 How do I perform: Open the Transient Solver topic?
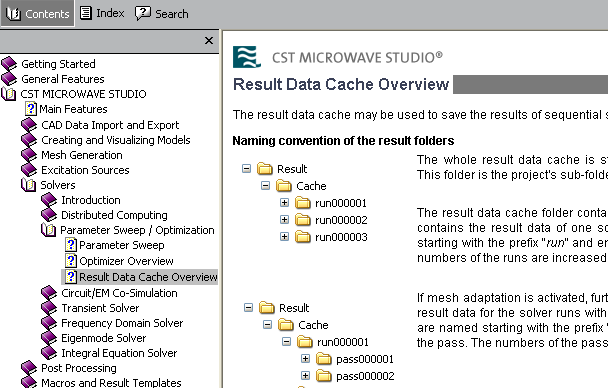100,308
